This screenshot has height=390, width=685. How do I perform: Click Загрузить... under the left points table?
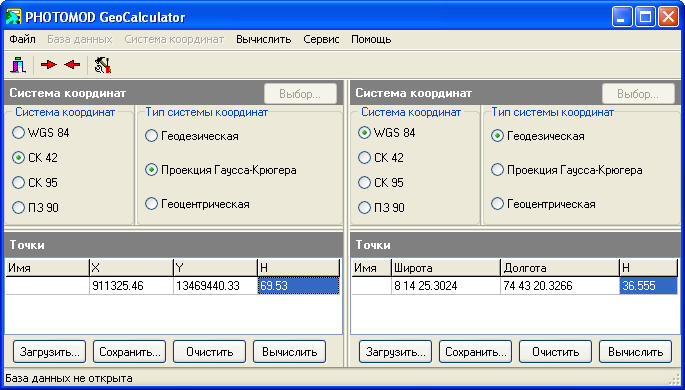(x=49, y=352)
